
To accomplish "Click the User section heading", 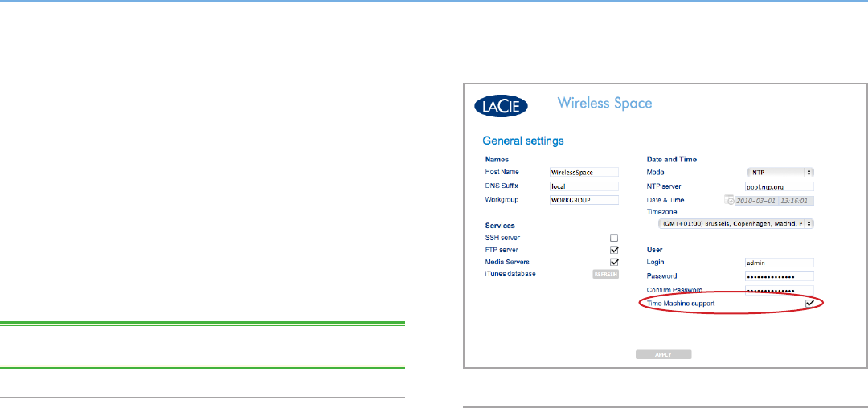I will pyautogui.click(x=654, y=249).
